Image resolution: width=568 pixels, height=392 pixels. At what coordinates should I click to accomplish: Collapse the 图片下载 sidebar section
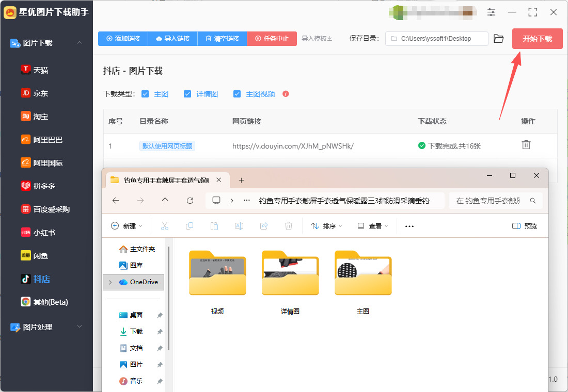coord(79,43)
